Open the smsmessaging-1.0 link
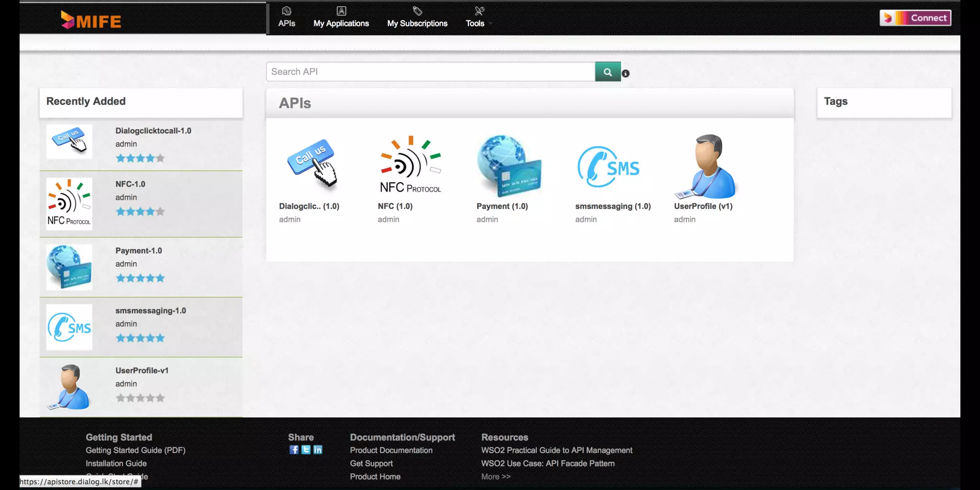This screenshot has width=980, height=490. coord(151,311)
